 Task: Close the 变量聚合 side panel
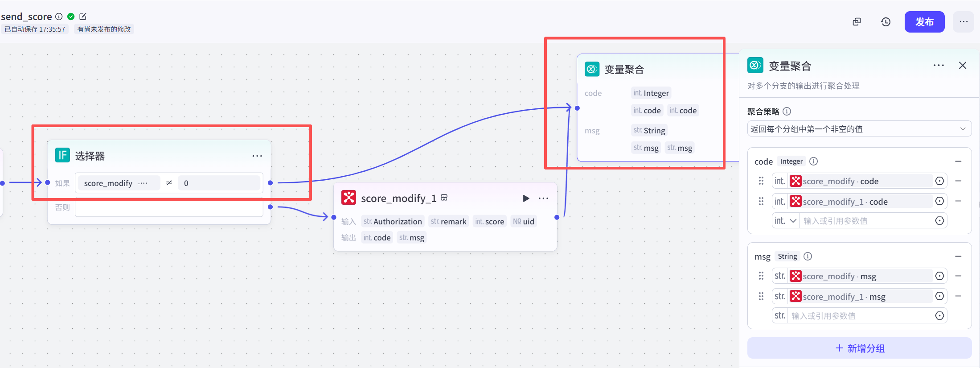[963, 66]
